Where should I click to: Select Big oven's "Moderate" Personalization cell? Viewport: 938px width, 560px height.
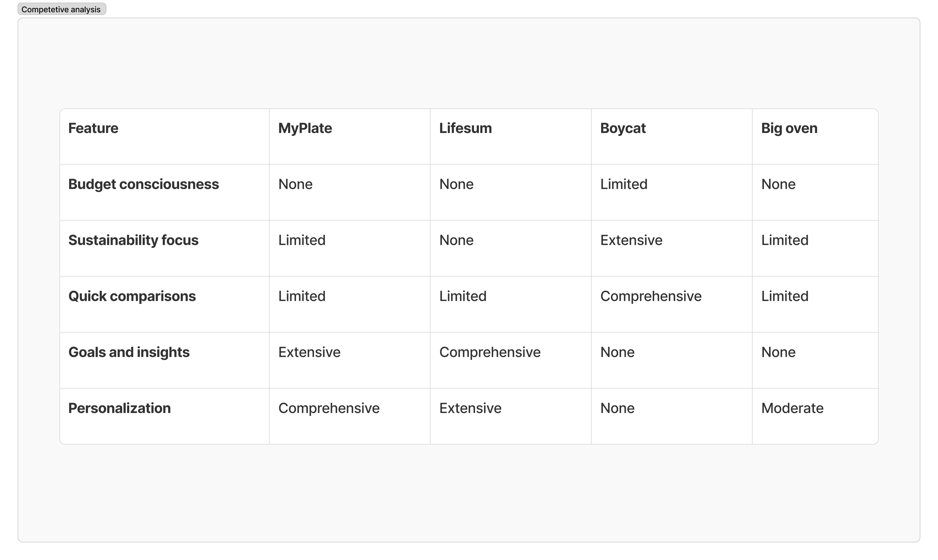(x=792, y=408)
